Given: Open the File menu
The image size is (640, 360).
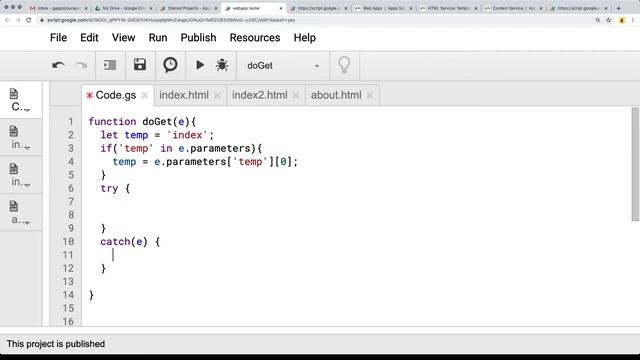Looking at the screenshot, I should (58, 38).
